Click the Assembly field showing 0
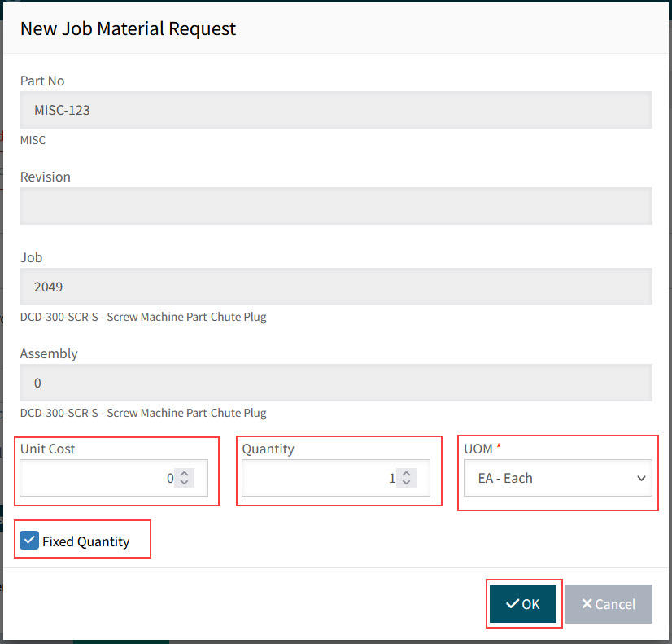Screen dimensions: 672x644 (335, 383)
